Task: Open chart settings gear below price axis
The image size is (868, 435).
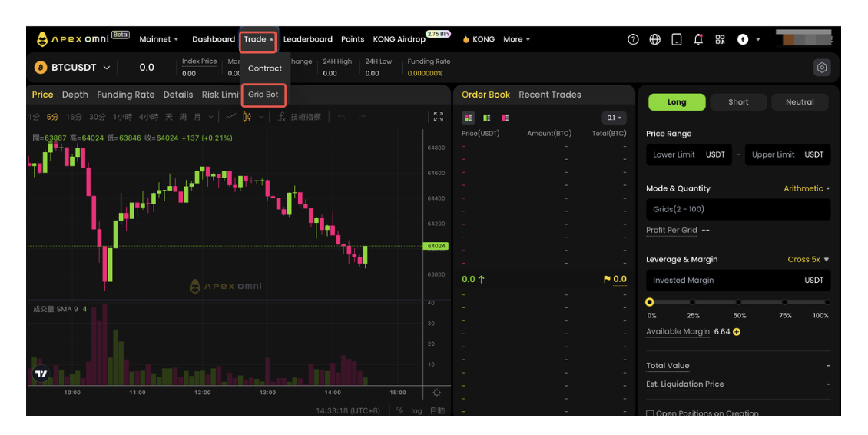Action: coord(437,392)
